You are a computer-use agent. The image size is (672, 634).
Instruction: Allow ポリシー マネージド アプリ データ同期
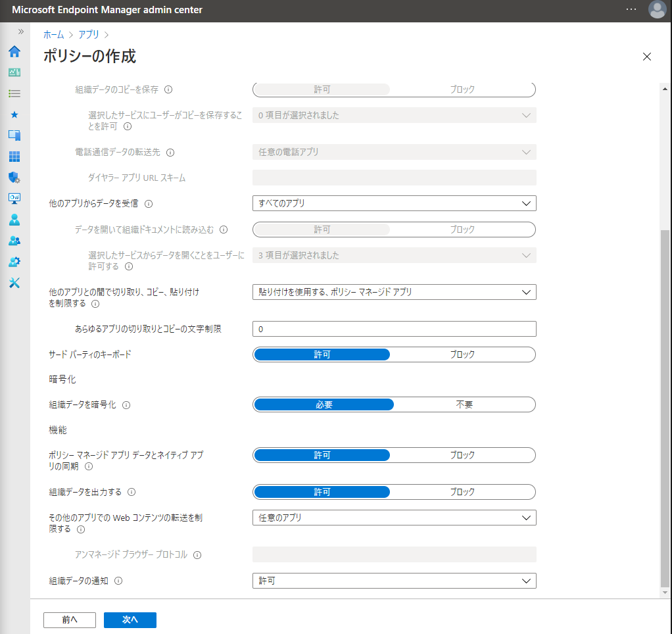tap(322, 455)
